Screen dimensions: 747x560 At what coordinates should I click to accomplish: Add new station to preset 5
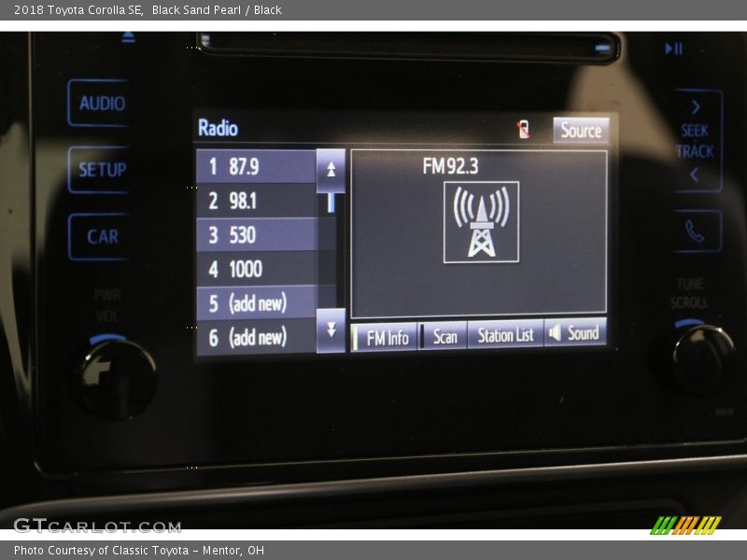(257, 303)
